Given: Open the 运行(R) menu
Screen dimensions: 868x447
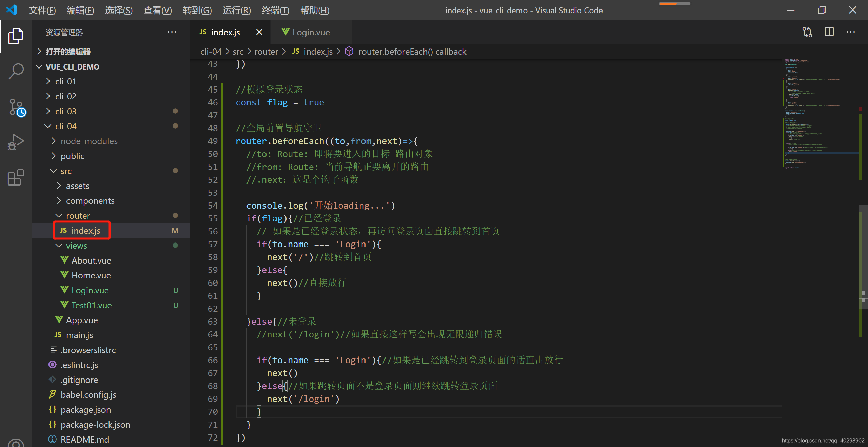Looking at the screenshot, I should 237,10.
